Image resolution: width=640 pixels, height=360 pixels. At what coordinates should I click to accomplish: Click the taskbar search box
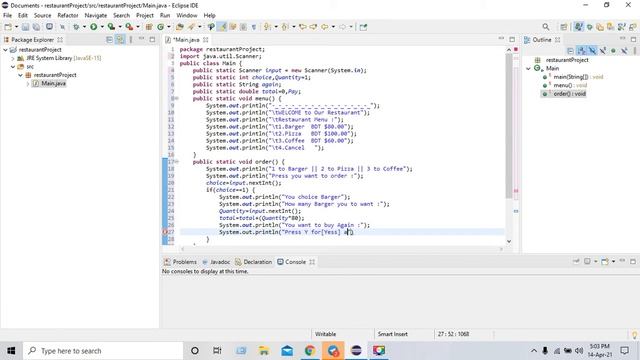[x=103, y=351]
